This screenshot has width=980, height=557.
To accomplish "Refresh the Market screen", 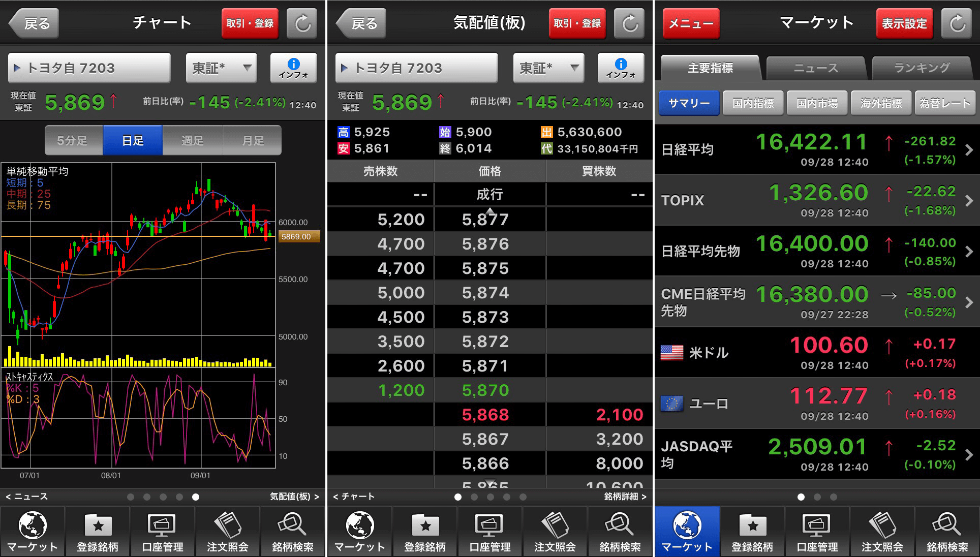I will tap(957, 23).
